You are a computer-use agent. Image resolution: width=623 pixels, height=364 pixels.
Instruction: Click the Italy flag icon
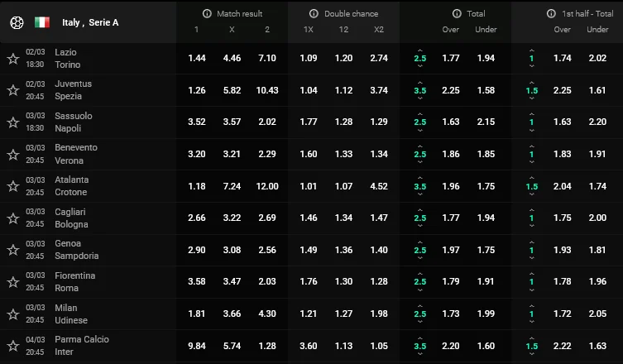coord(42,22)
